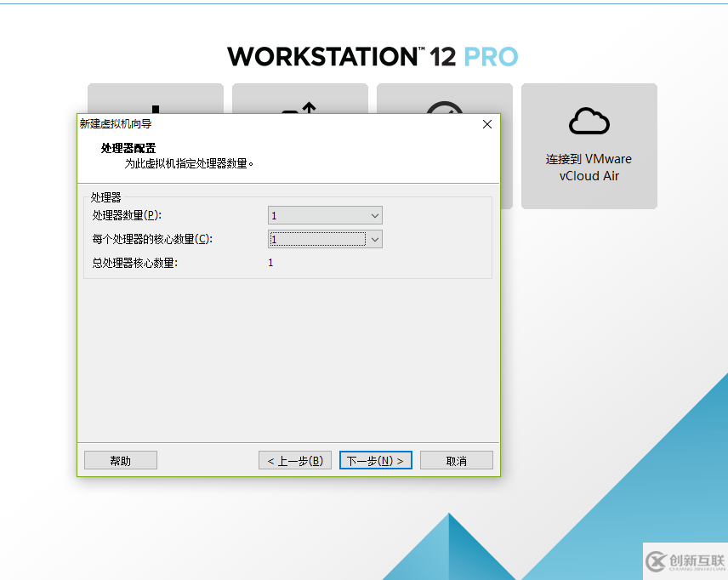Open the 处理器数量(P) dropdown
This screenshot has width=728, height=580.
pyautogui.click(x=325, y=215)
